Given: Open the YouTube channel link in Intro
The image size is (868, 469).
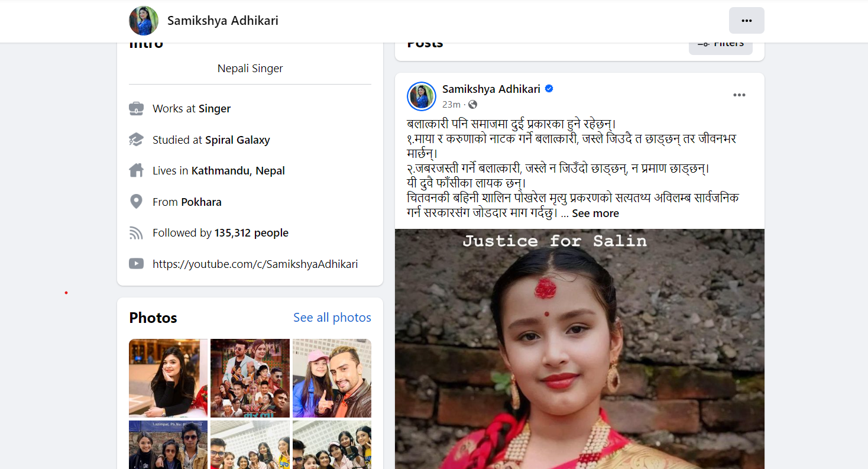Looking at the screenshot, I should [x=255, y=264].
